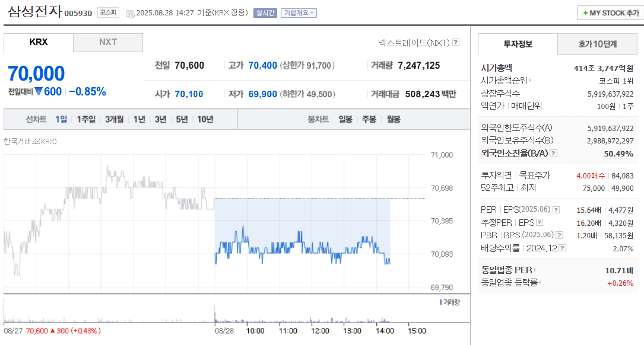
Task: Select the 3년 line chart period
Action: coord(161,119)
